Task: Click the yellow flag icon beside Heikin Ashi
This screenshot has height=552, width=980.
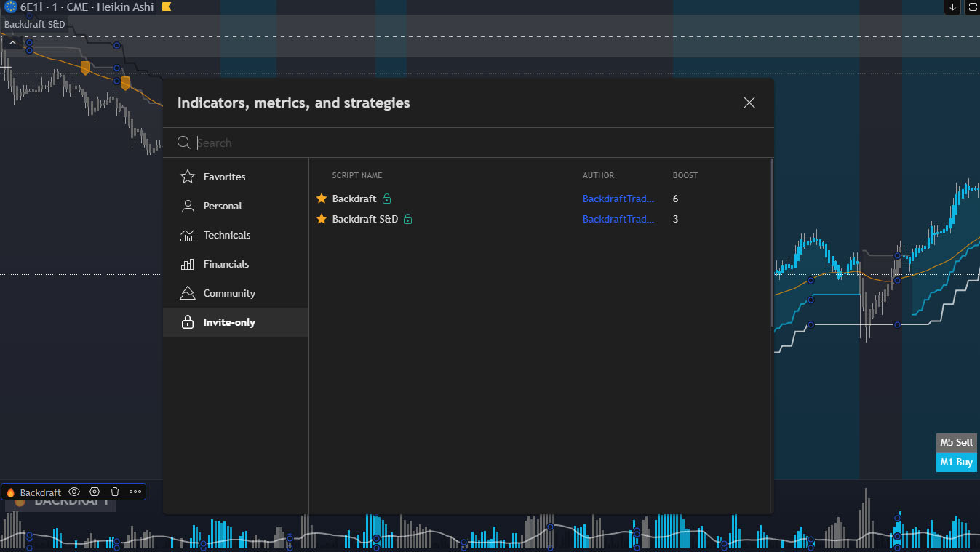Action: (x=167, y=7)
